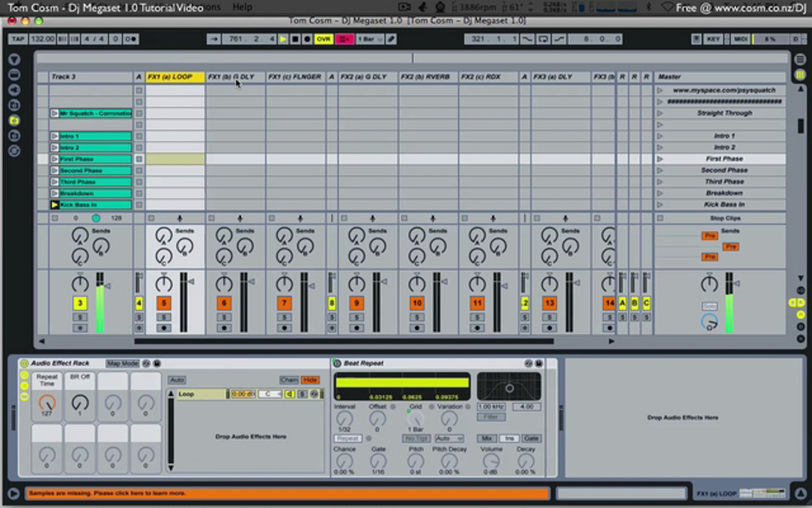Toggle the Filter button in Beat Repeat
Viewport: 812px width, 508px height.
(x=491, y=417)
